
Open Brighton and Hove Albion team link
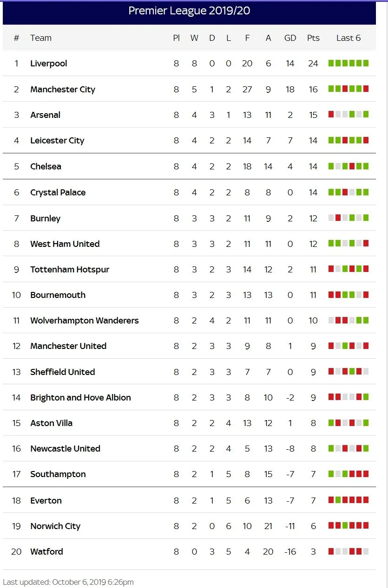pos(80,398)
